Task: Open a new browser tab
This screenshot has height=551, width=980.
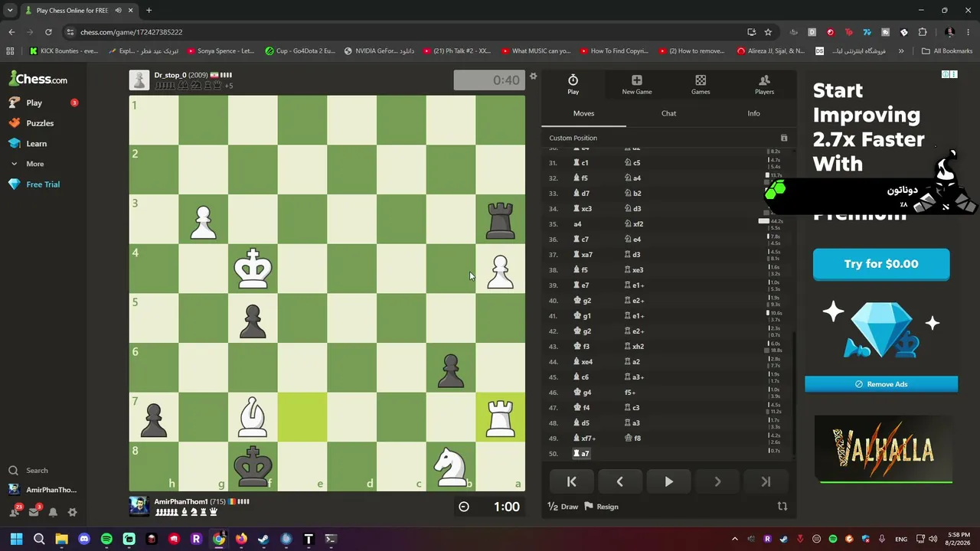Action: point(149,10)
